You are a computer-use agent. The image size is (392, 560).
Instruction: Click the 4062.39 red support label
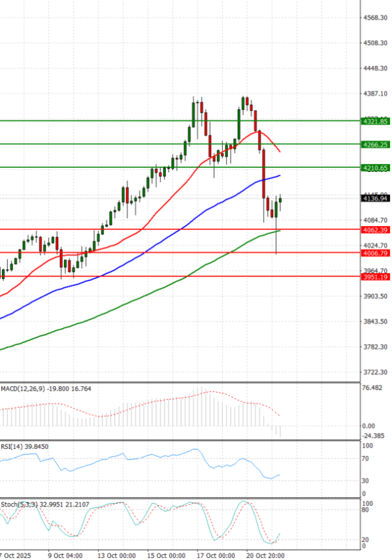point(375,230)
